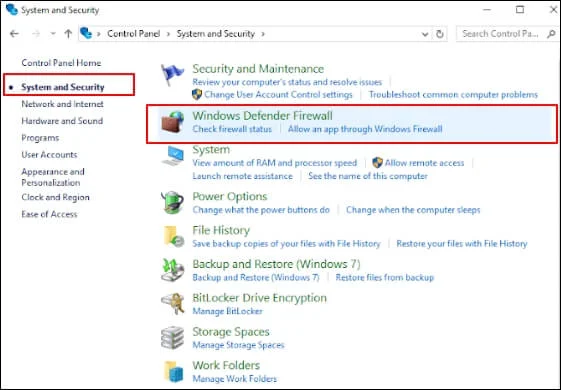Open the Power Options heading

click(x=230, y=196)
